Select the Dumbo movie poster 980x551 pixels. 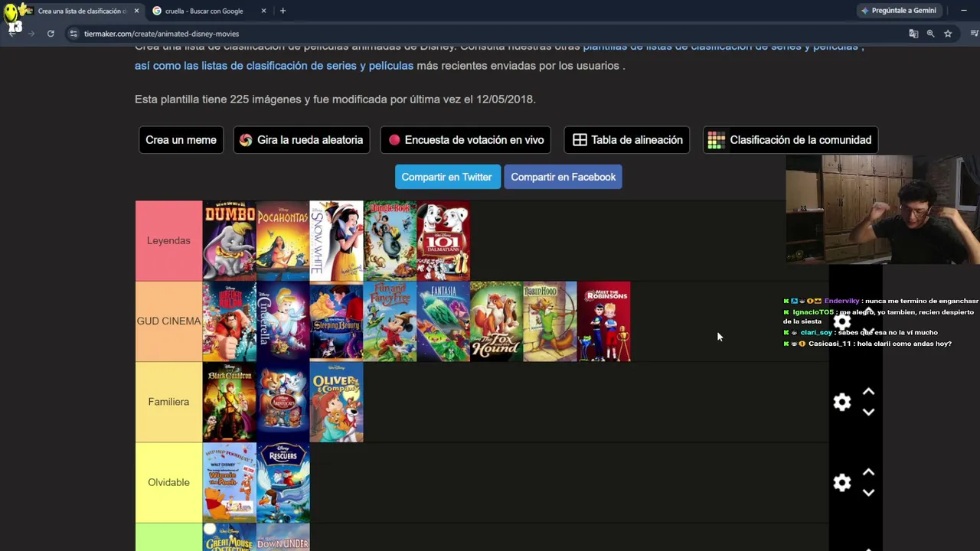click(x=230, y=241)
